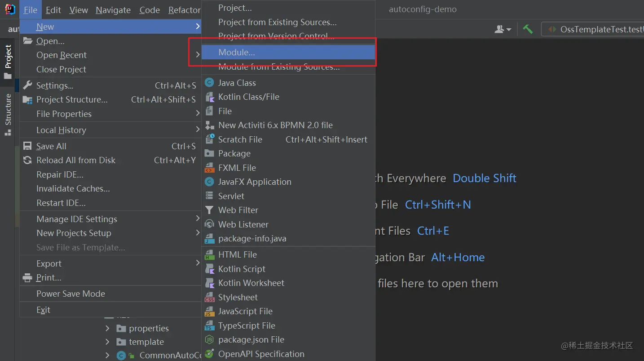
Task: Click Exit in the File menu
Action: coord(110,310)
